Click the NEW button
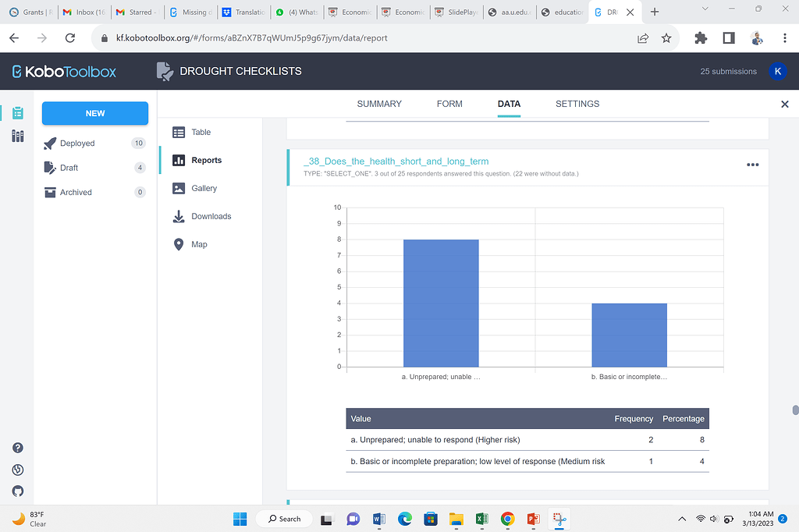The image size is (799, 532). pos(94,113)
